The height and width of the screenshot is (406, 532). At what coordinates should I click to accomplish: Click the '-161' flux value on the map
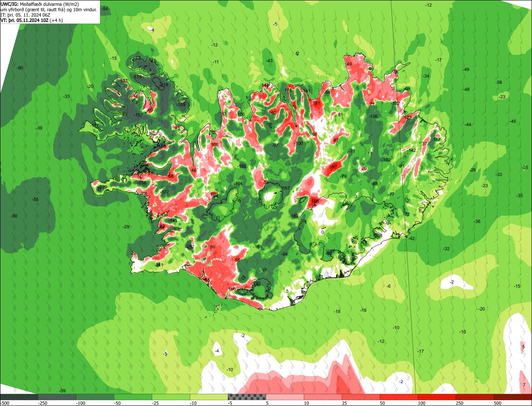pyautogui.click(x=258, y=247)
